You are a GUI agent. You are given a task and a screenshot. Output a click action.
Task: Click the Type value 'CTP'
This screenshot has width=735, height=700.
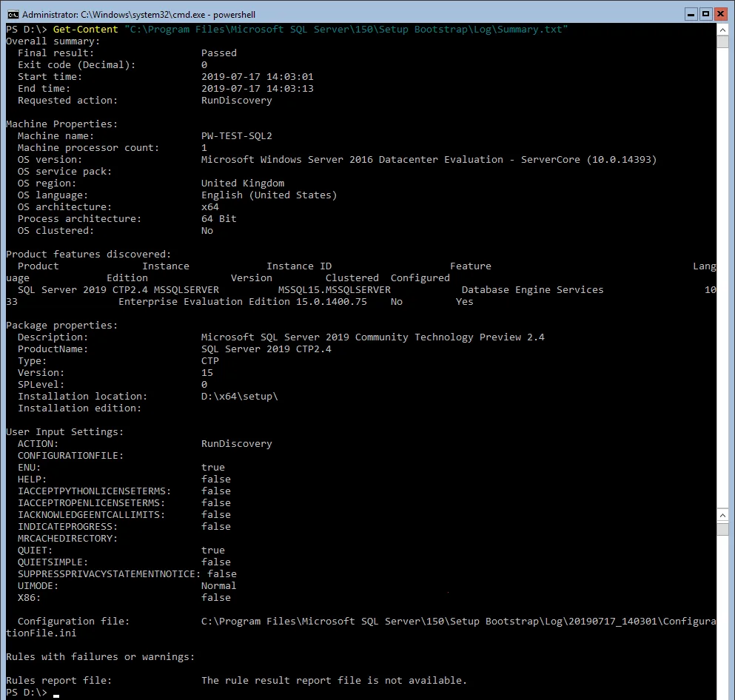210,361
